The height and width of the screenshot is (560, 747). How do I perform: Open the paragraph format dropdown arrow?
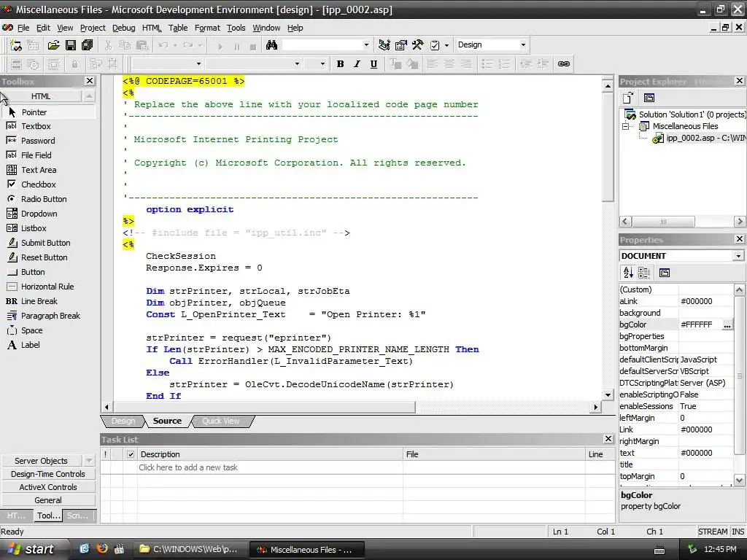[198, 64]
